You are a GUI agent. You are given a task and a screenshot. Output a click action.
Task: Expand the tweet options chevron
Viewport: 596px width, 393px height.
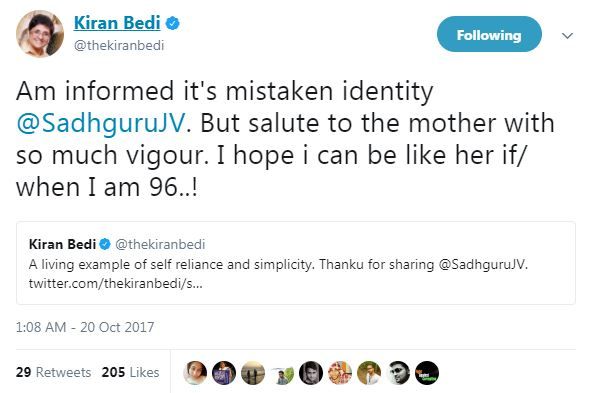(567, 36)
